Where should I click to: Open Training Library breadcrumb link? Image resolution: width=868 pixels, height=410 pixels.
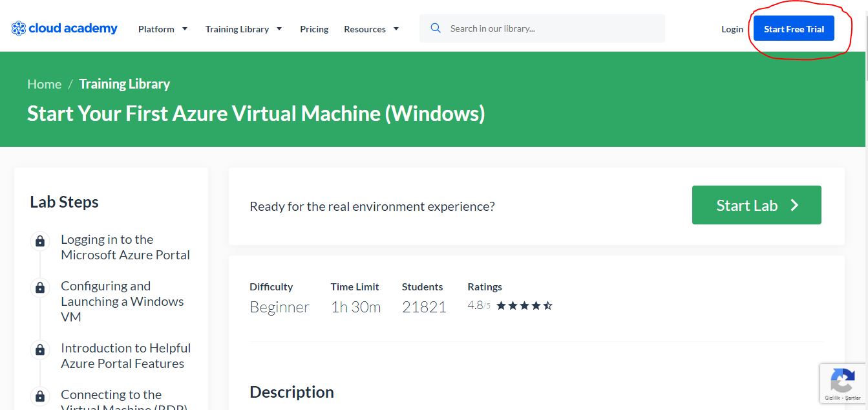(124, 84)
